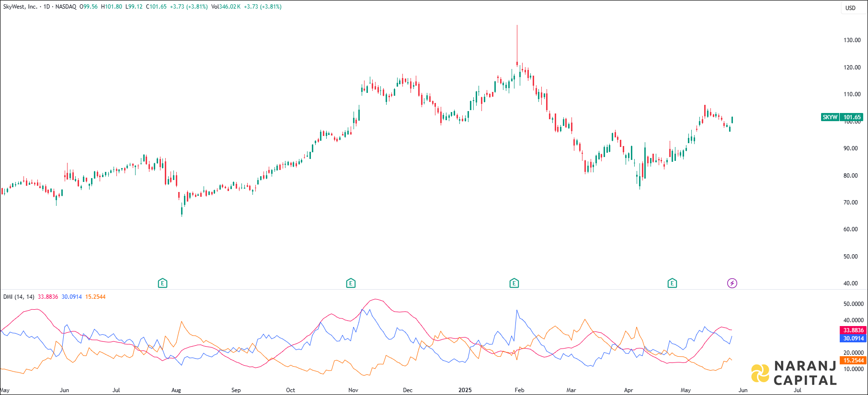Click the purple lightning event marker
Viewport: 868px width, 395px height.
pos(732,283)
